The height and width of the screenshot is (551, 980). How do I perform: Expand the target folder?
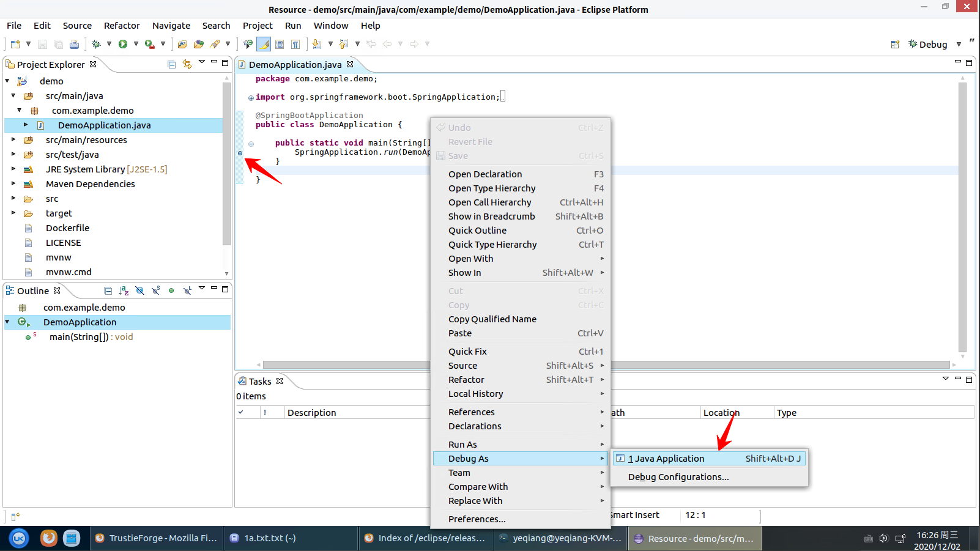click(13, 213)
